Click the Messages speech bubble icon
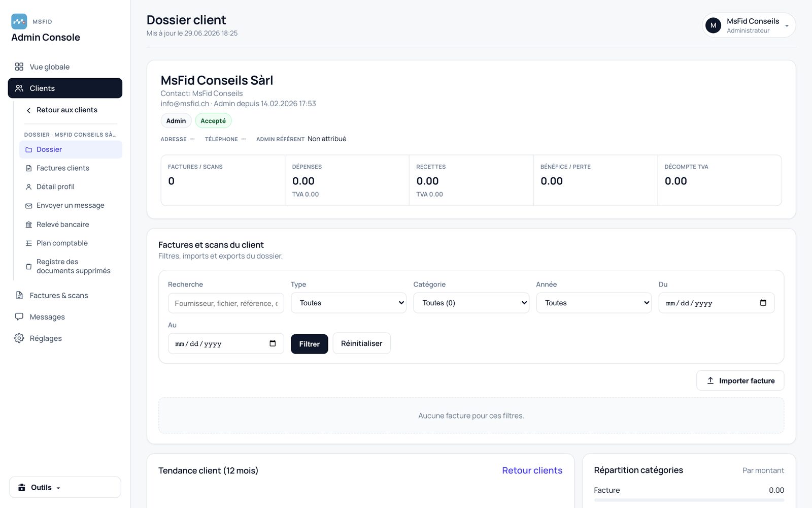 click(x=19, y=316)
